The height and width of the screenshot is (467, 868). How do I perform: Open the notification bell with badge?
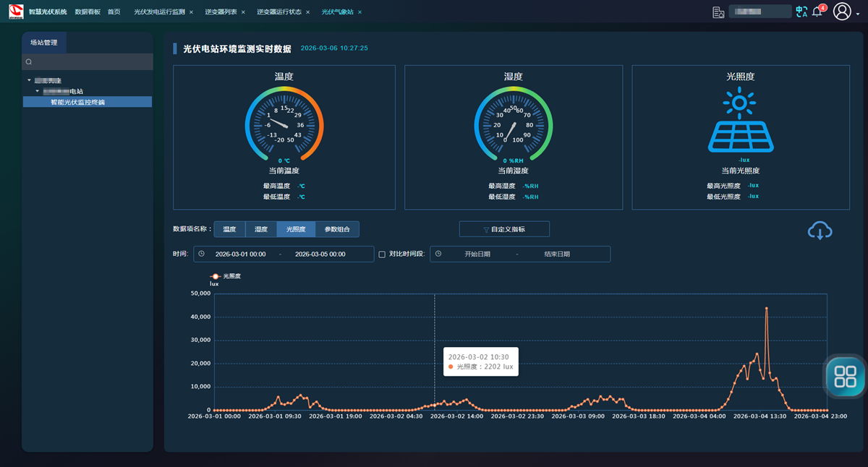[x=817, y=12]
